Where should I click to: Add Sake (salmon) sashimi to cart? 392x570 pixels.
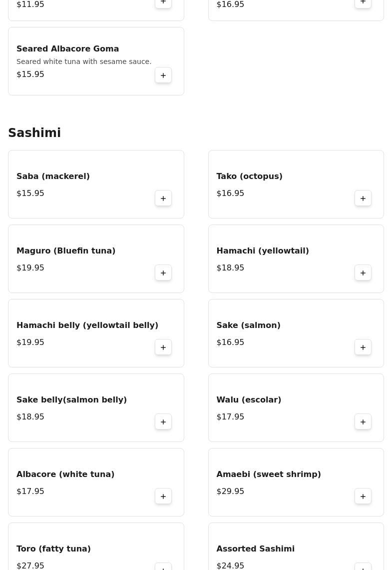click(x=363, y=347)
